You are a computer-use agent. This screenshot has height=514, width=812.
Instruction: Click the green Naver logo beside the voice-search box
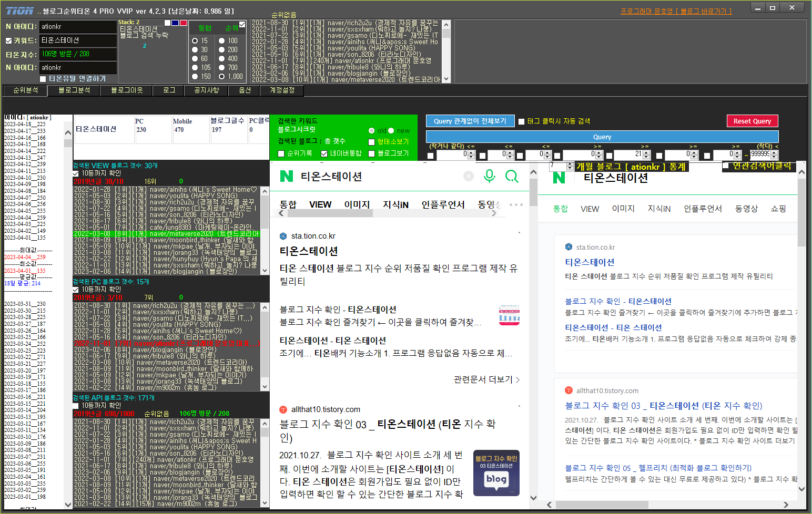(x=287, y=176)
